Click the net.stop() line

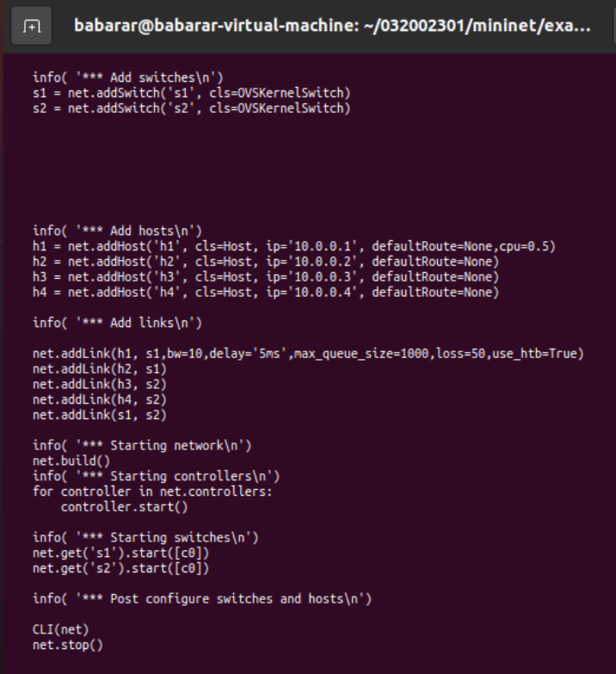68,646
